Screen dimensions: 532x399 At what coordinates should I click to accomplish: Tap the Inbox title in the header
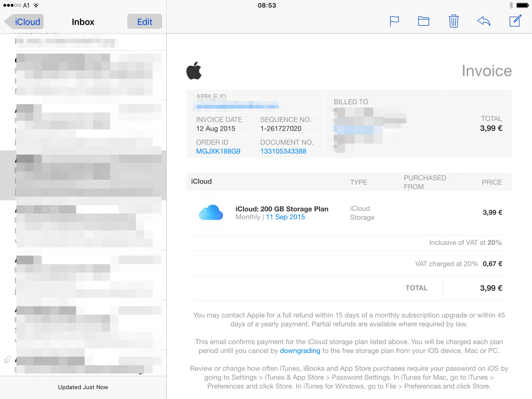click(x=83, y=22)
